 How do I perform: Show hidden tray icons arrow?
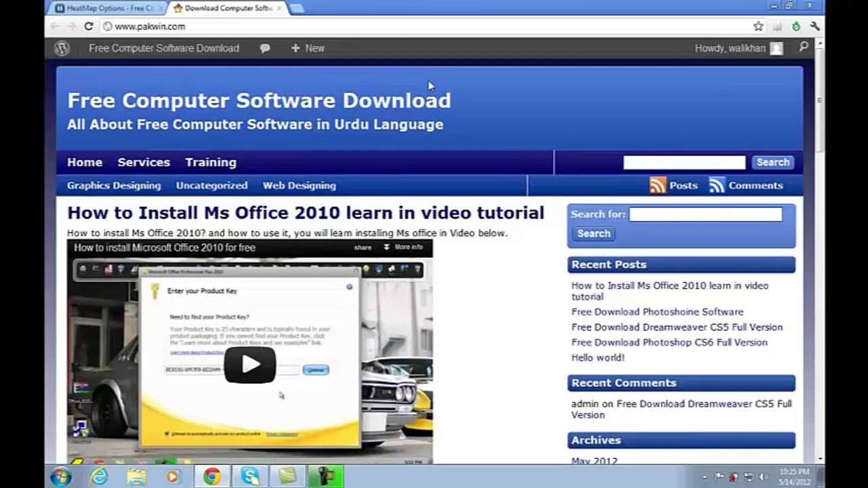coord(704,477)
